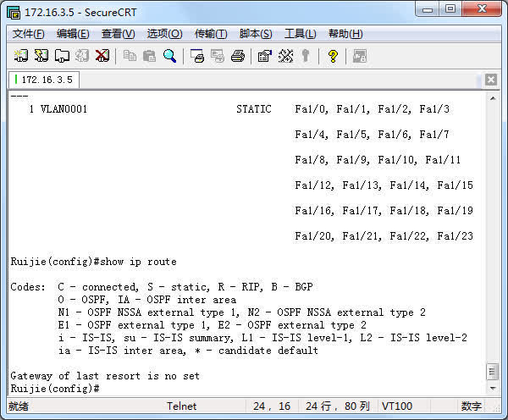Open the 脚本(S) menu
The width and height of the screenshot is (508, 420).
pos(256,34)
